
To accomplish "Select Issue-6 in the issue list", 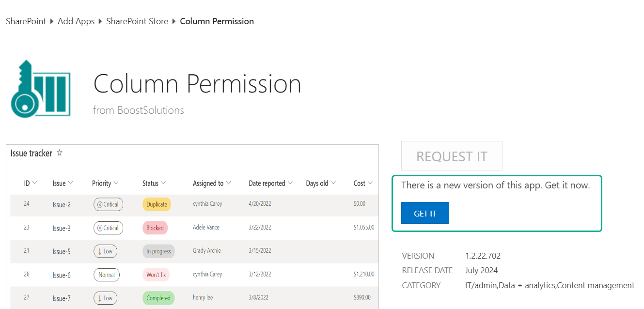I will [62, 275].
